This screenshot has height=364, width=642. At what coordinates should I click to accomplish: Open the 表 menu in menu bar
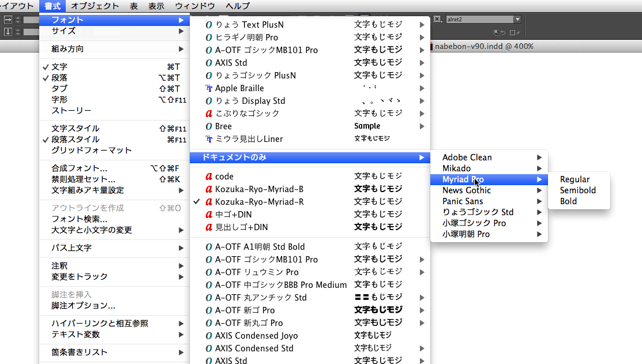(x=134, y=6)
